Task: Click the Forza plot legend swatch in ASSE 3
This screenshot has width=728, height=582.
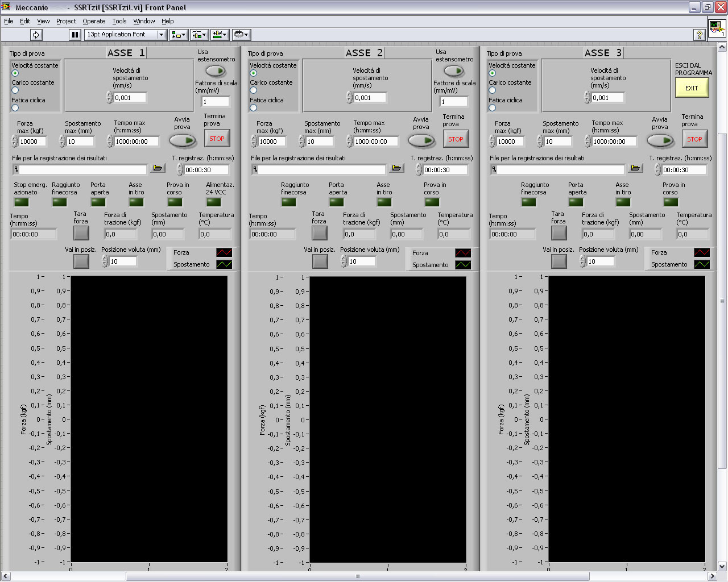Action: [x=702, y=252]
